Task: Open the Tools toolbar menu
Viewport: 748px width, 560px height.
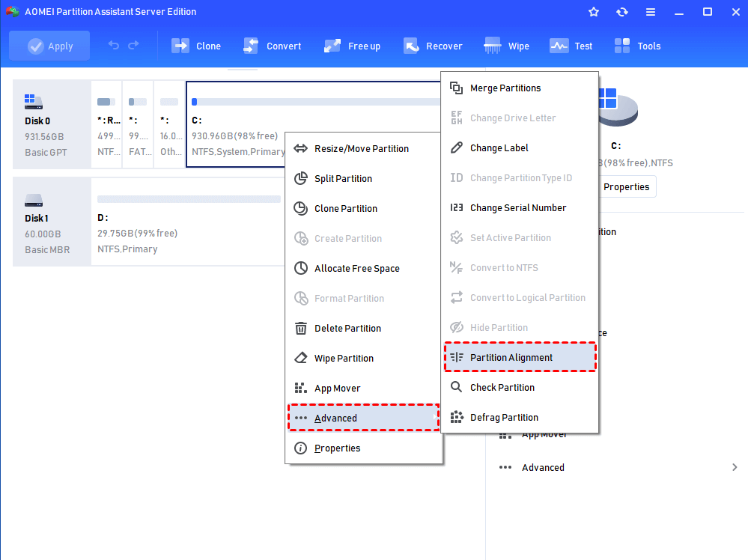Action: tap(637, 46)
